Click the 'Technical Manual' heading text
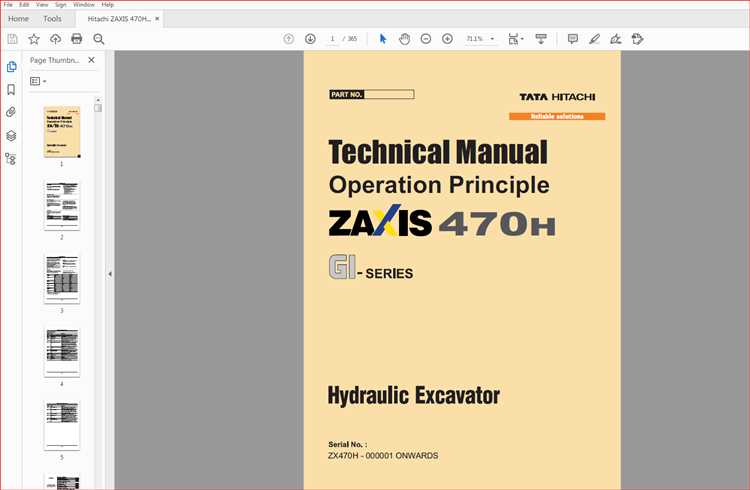This screenshot has height=490, width=750. (438, 152)
